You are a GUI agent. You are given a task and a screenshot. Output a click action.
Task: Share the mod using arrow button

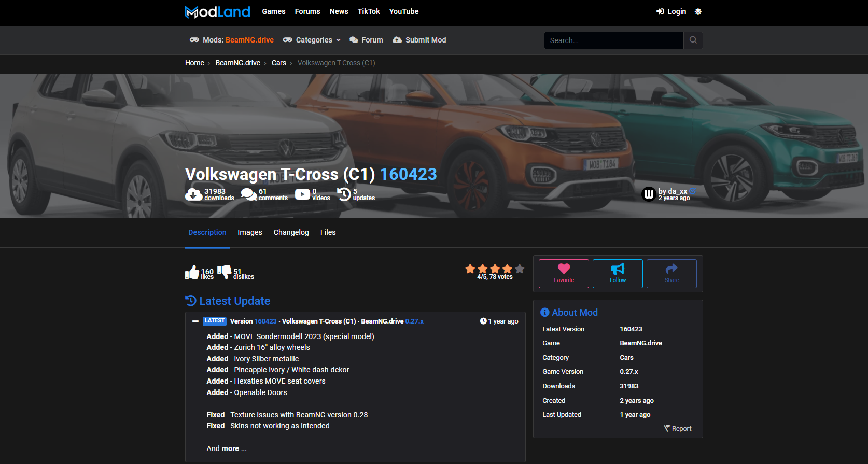click(x=671, y=274)
